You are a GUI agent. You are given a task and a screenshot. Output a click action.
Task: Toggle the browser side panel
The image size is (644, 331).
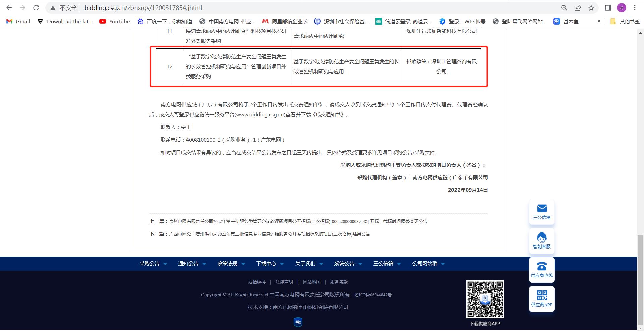click(608, 8)
